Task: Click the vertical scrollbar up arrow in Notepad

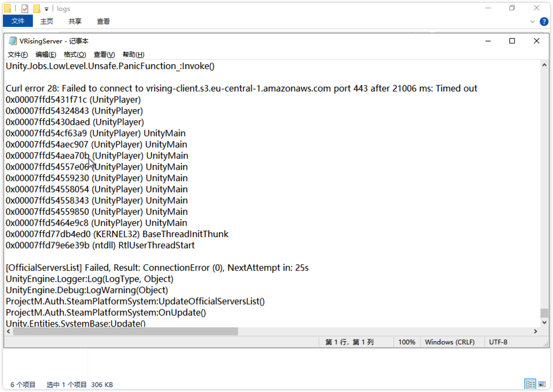Action: tap(544, 65)
